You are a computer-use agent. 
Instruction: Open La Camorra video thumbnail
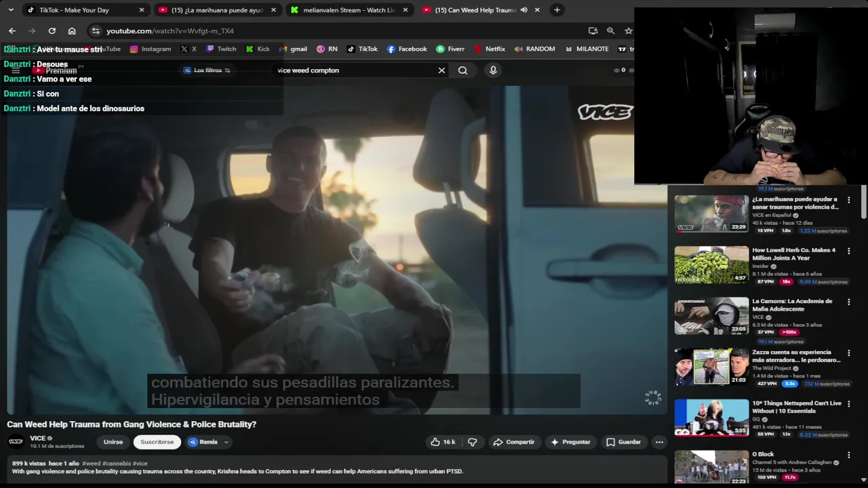coord(711,316)
